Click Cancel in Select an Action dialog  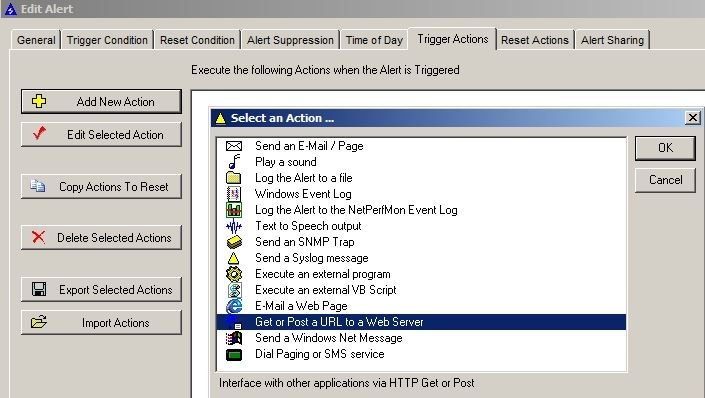tap(665, 180)
